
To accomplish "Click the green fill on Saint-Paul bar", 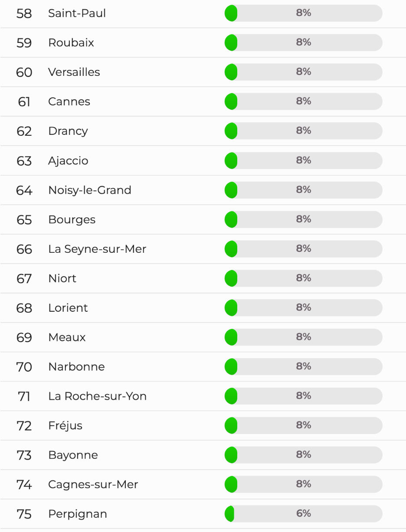I will point(231,13).
